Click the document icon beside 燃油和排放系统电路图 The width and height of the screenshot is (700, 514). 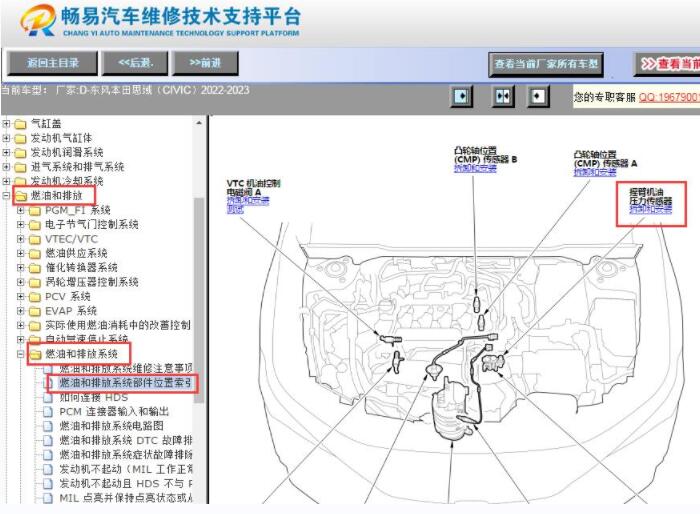pos(48,426)
